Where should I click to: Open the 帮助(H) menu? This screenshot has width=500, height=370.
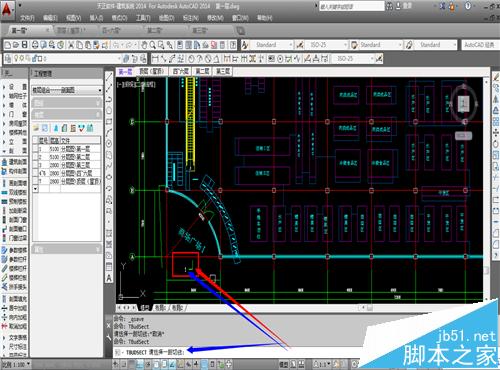click(264, 18)
